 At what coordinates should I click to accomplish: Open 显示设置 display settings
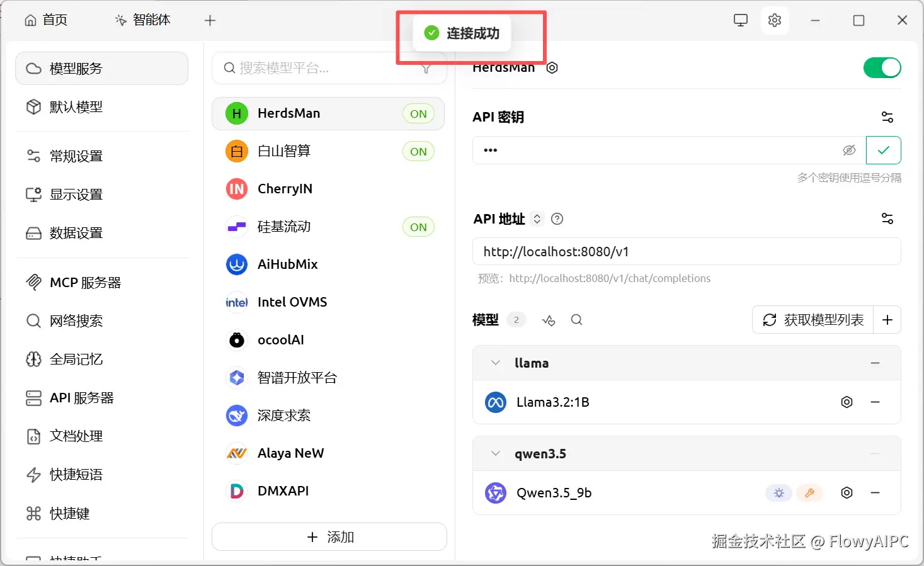[x=101, y=195]
